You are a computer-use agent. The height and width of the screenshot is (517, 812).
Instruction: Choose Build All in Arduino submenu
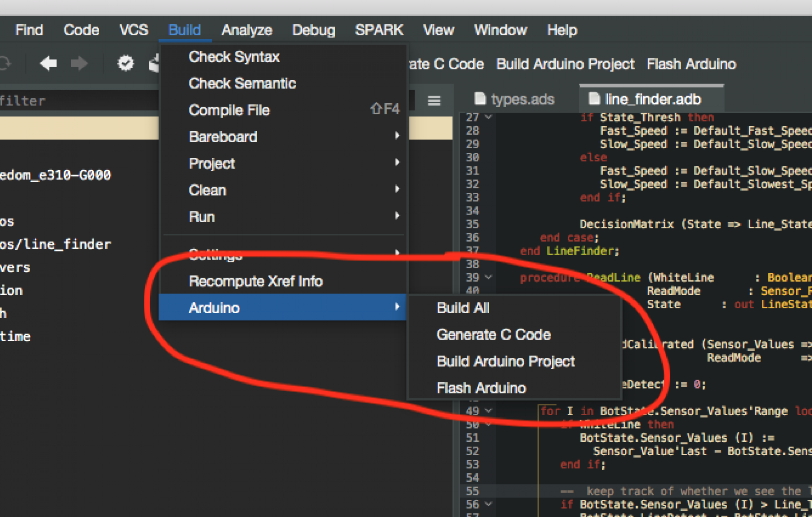(x=514, y=308)
